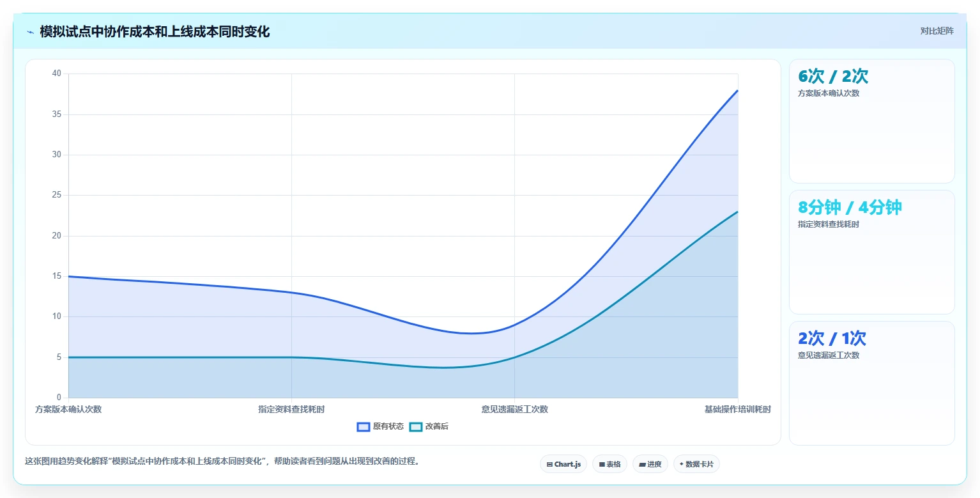The height and width of the screenshot is (498, 980).
Task: Click the card caption 指定资料查找耗时
Action: tap(829, 224)
